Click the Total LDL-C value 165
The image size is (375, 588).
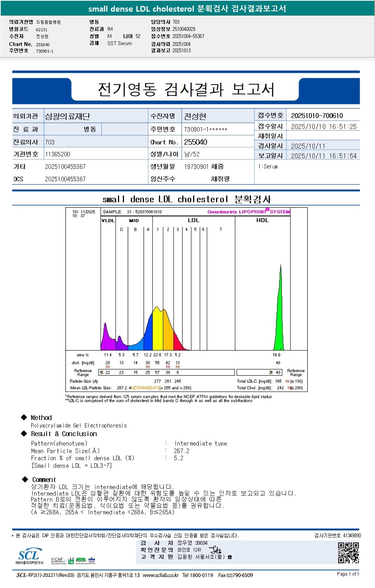point(278,381)
